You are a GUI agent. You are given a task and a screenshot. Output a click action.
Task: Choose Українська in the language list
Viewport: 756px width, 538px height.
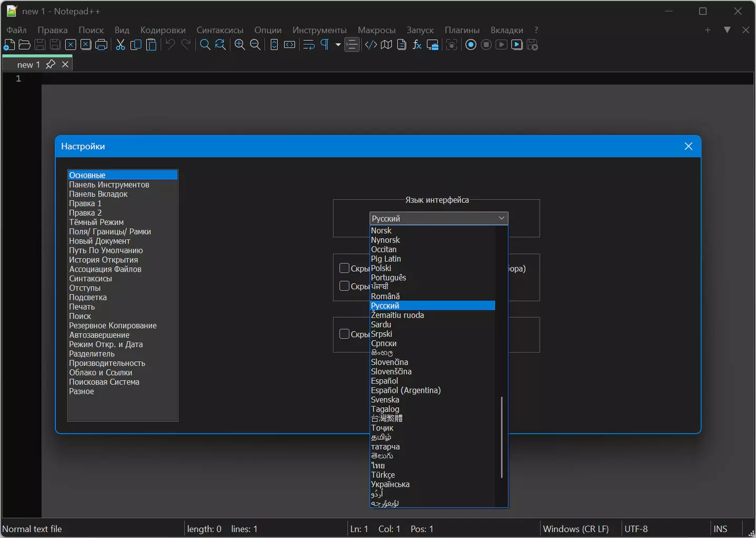point(432,484)
